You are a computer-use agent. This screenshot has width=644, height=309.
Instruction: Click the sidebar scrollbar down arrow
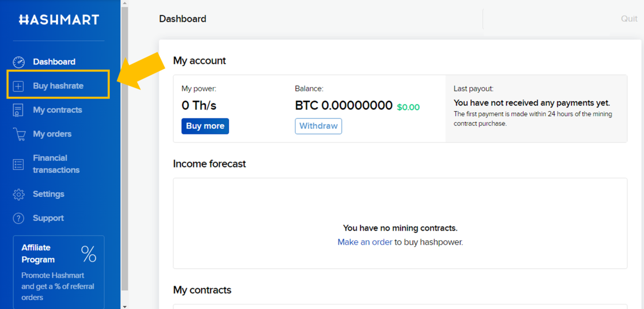(124, 305)
